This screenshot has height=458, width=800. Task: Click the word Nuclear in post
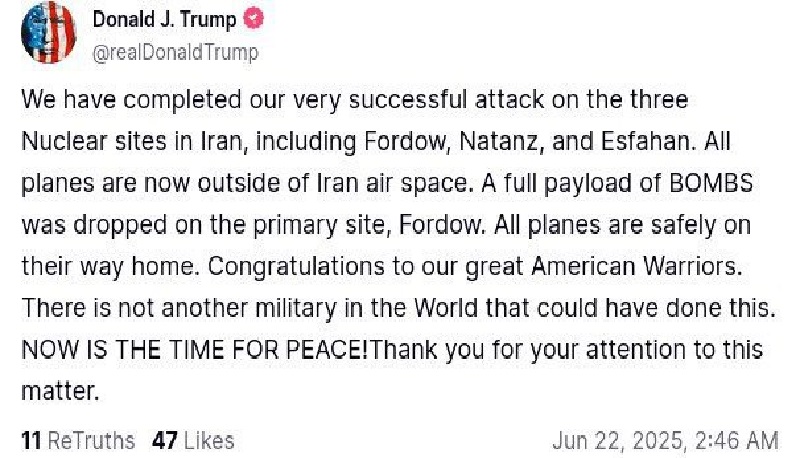coord(65,142)
